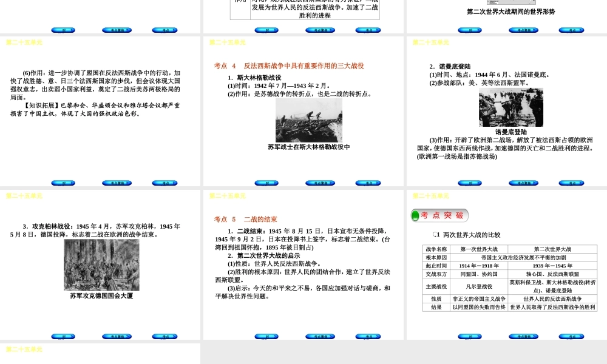
Task: Click 第二十五单元 label on 考点 5 slide
Action: pyautogui.click(x=228, y=196)
